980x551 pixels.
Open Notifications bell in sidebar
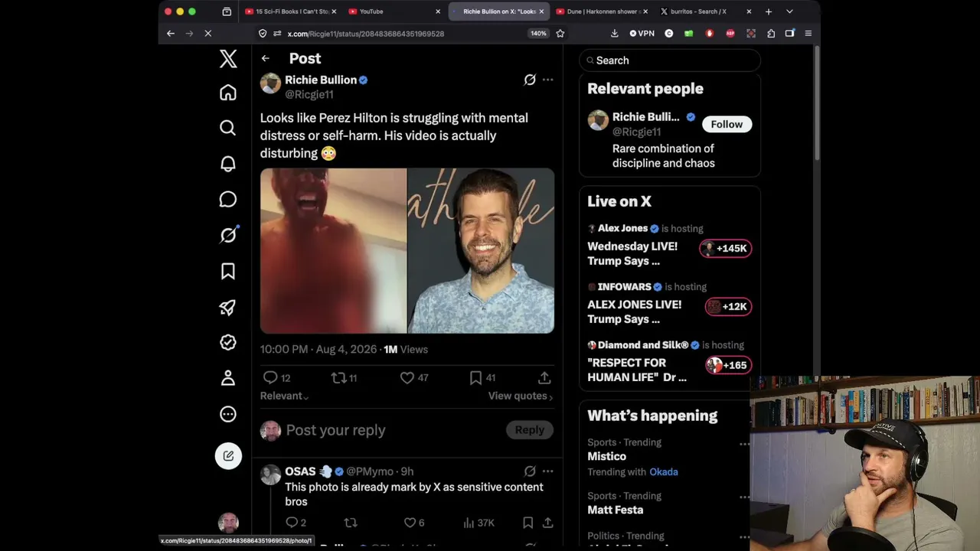[228, 164]
